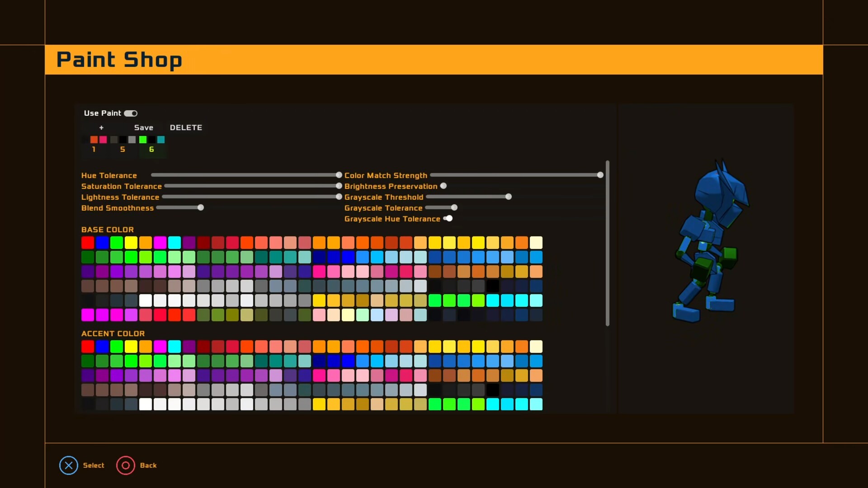Click the DELETE button
This screenshot has width=868, height=488.
tap(186, 128)
